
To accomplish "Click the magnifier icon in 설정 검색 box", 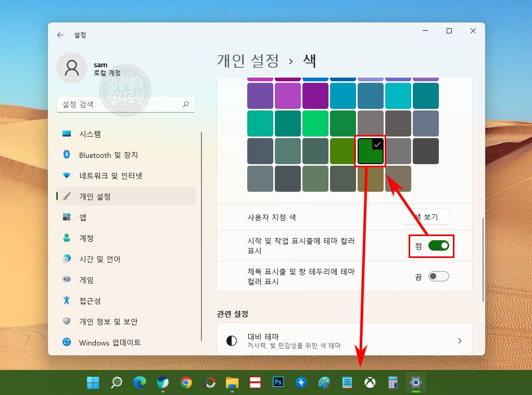I will point(186,104).
